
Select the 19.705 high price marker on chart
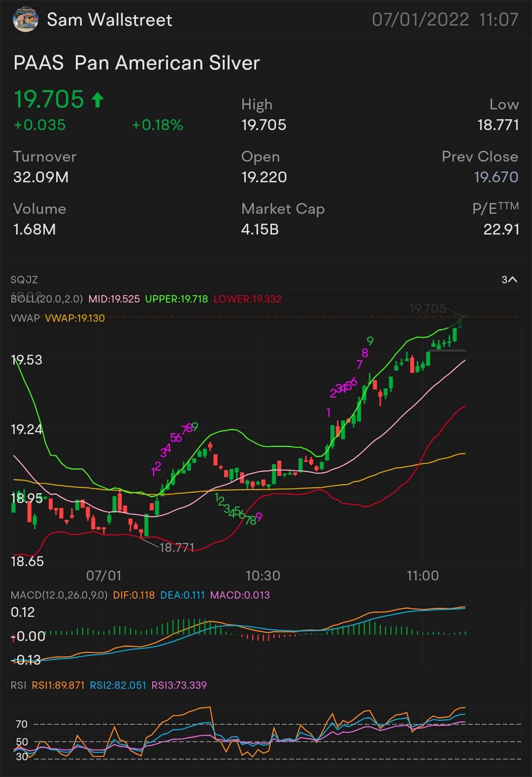[428, 309]
